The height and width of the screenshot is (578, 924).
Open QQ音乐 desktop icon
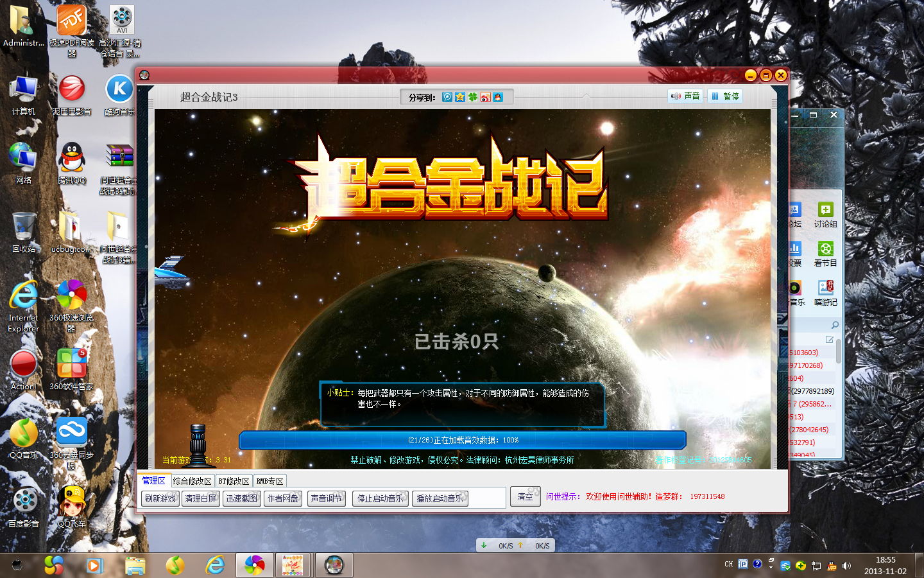24,439
